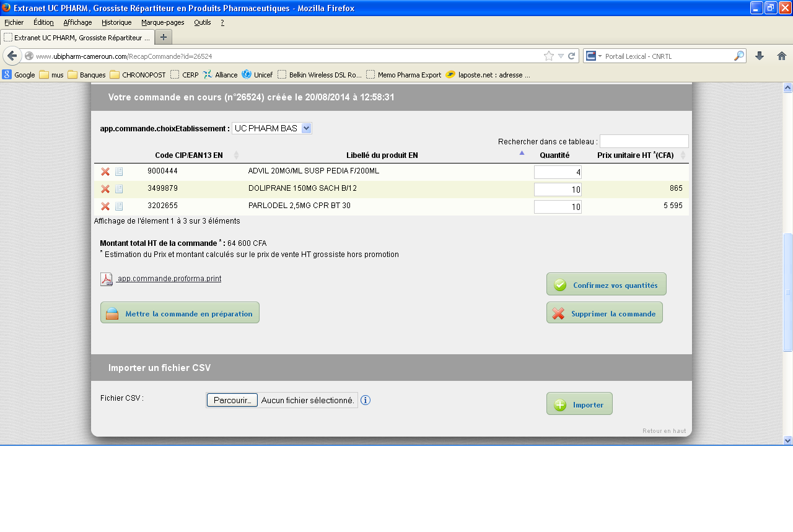793x532 pixels.
Task: Click product code 9000444
Action: coord(162,170)
